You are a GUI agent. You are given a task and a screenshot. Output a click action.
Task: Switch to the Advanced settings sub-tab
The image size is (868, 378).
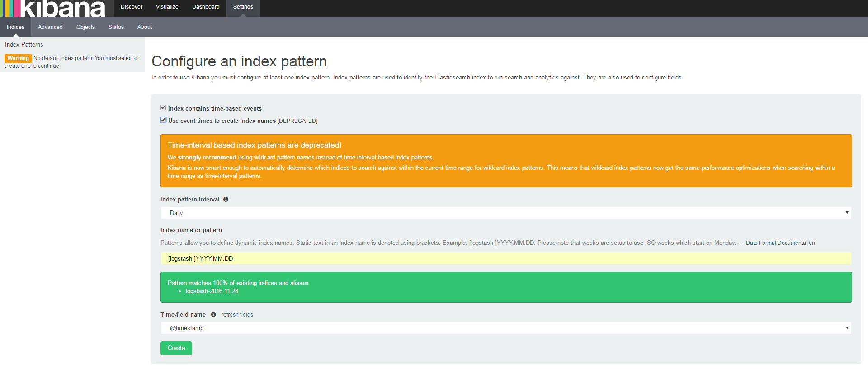point(50,27)
